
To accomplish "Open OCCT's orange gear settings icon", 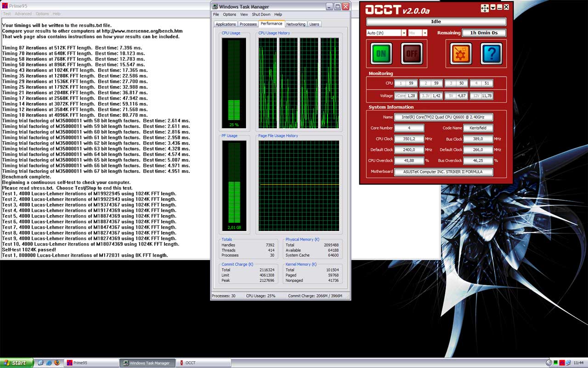I will pyautogui.click(x=461, y=53).
